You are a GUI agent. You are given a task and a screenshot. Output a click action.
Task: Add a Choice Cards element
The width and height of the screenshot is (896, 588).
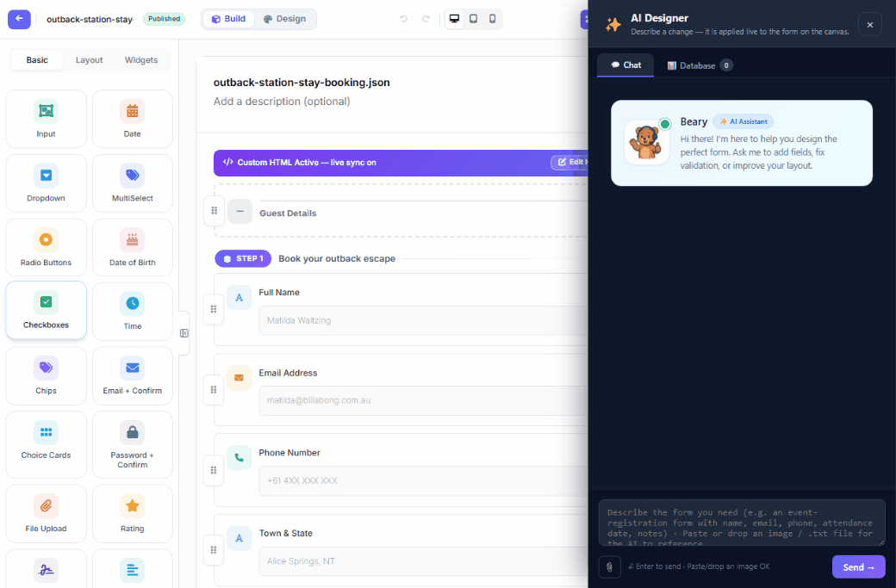point(46,445)
